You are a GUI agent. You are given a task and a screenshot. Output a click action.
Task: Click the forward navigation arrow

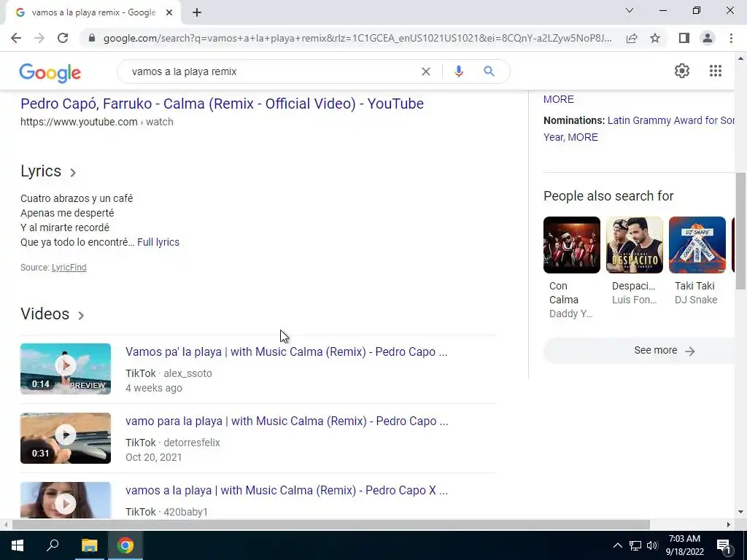tap(39, 38)
